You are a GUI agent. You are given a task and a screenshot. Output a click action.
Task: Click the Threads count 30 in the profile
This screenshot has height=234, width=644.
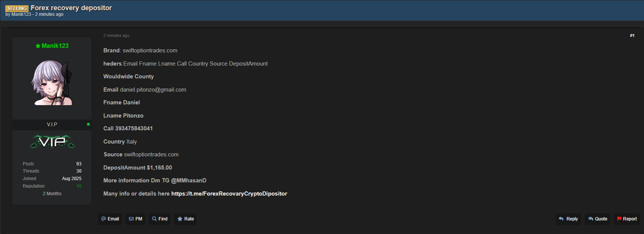click(x=79, y=171)
